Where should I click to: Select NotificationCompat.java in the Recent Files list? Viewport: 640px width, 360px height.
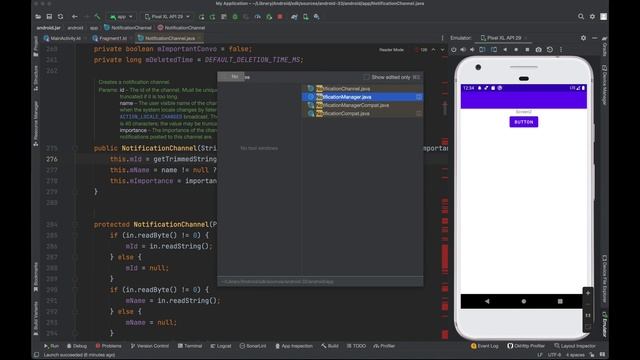pyautogui.click(x=362, y=113)
